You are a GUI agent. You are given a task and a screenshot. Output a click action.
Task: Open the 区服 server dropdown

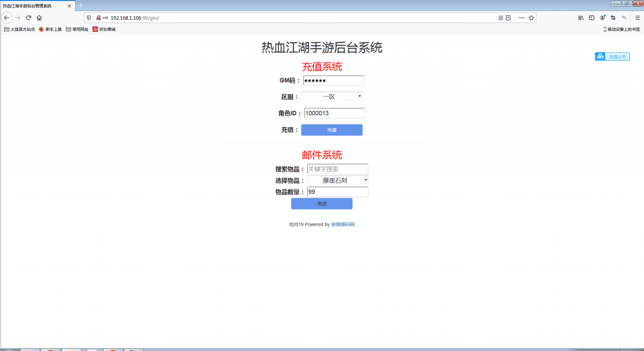332,96
